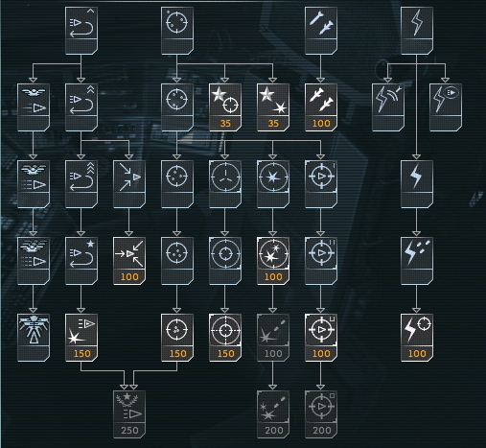Click the lightning bolt root skill node
Viewport: 486px width, 448px height.
[x=417, y=31]
